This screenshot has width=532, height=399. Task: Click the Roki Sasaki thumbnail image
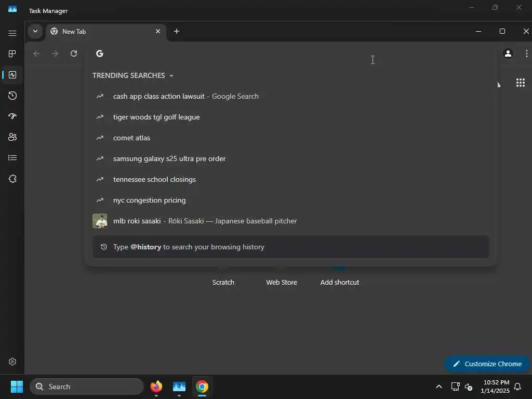(100, 221)
